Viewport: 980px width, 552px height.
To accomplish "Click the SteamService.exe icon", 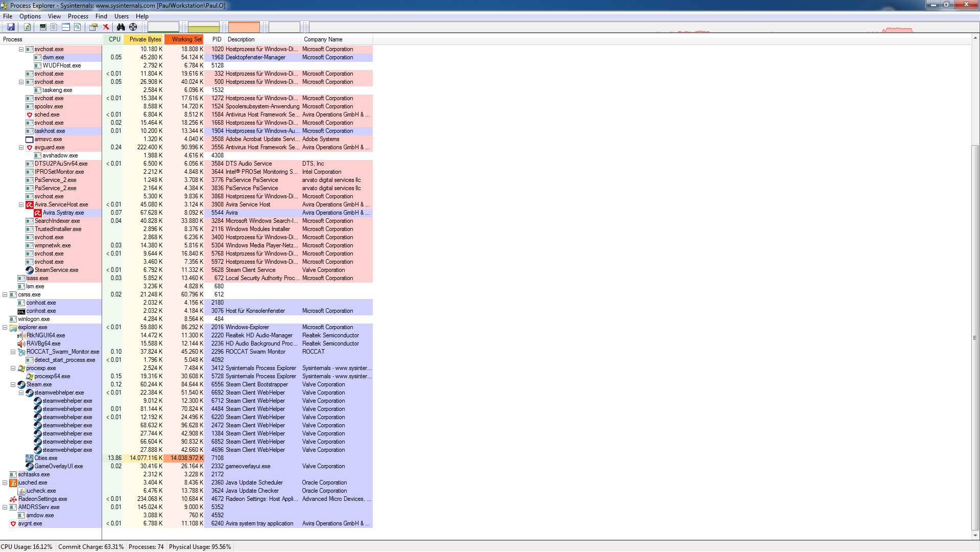I will (30, 270).
